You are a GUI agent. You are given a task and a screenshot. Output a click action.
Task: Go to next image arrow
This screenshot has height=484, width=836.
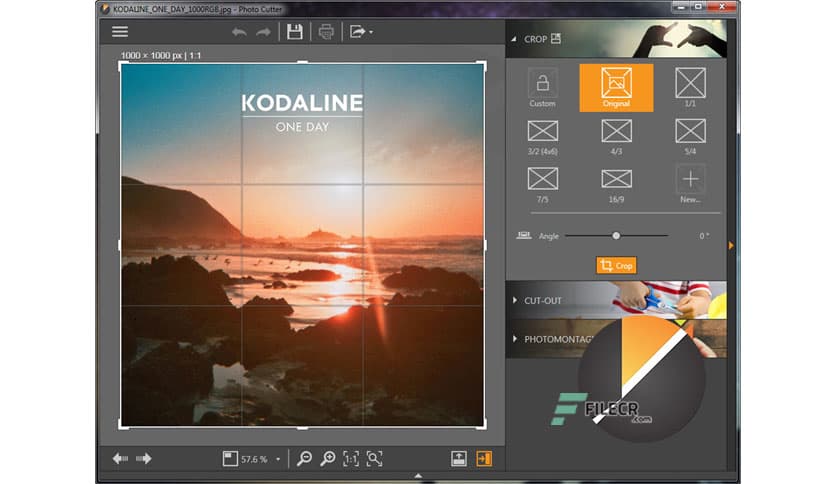144,458
